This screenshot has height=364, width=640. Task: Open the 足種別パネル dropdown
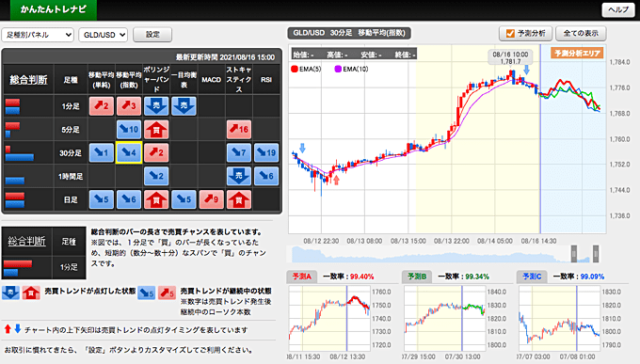[x=38, y=35]
